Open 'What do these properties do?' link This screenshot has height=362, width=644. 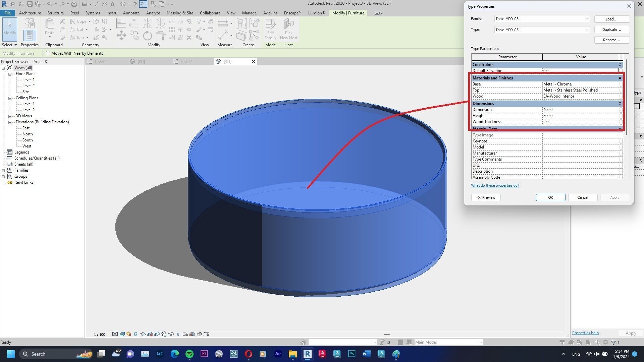[495, 185]
